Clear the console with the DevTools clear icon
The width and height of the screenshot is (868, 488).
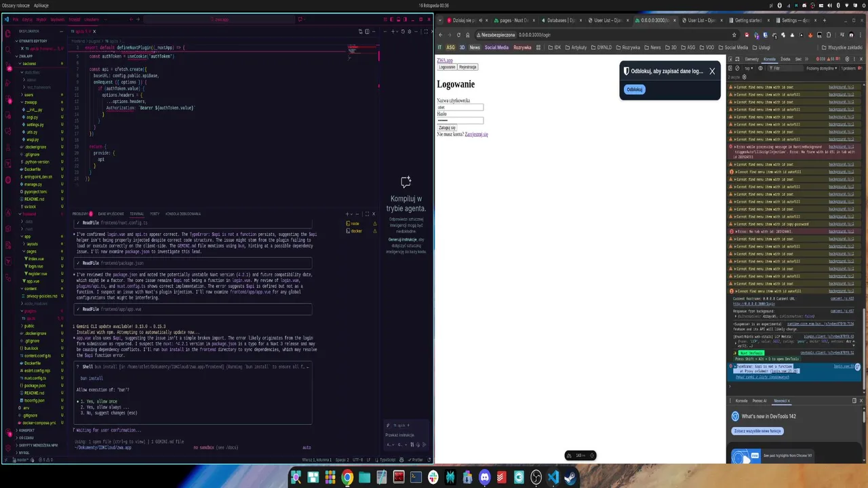tap(737, 68)
